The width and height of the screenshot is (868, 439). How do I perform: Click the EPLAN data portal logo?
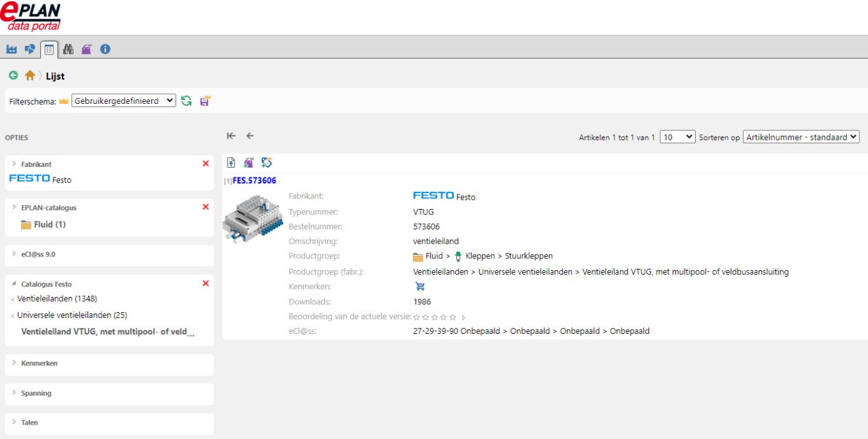pyautogui.click(x=31, y=16)
